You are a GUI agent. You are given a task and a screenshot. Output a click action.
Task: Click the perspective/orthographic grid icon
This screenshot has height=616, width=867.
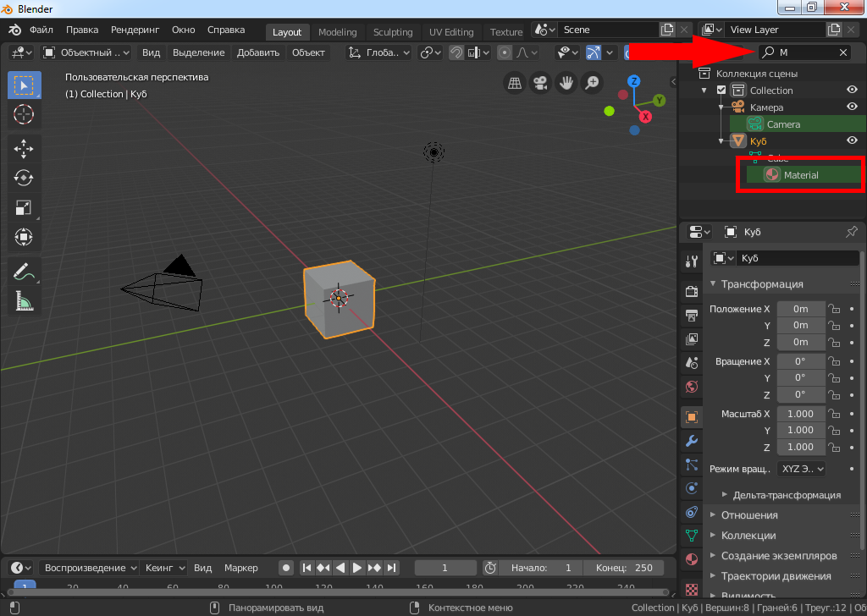pos(514,83)
